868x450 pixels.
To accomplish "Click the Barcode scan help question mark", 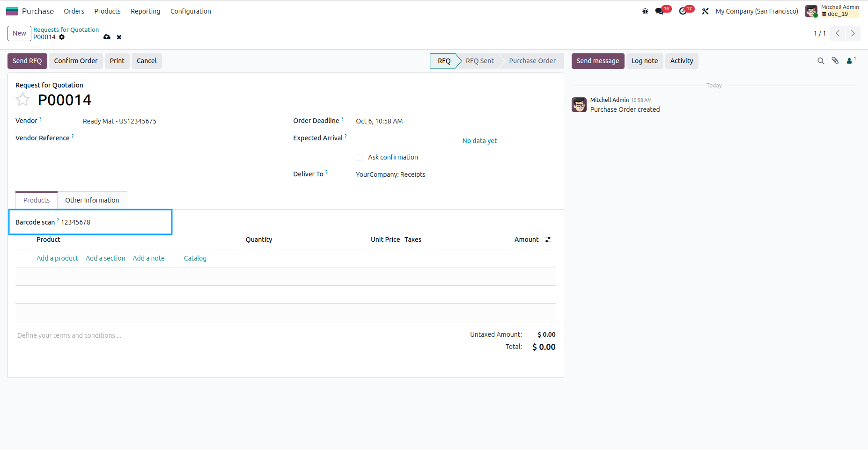I will click(58, 220).
